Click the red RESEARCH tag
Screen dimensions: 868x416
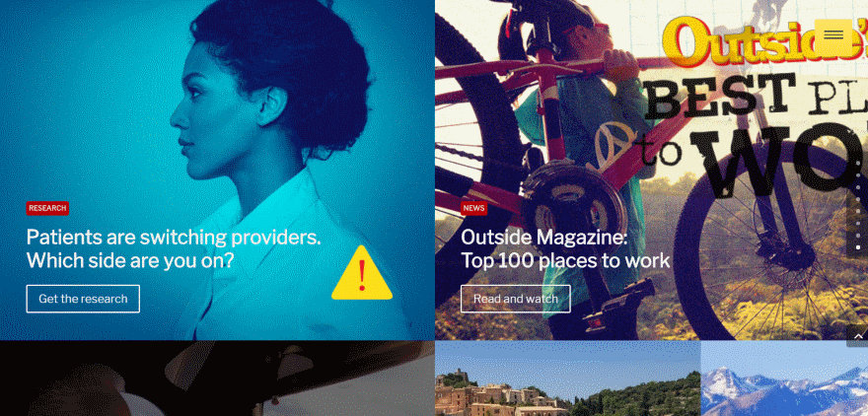[47, 208]
